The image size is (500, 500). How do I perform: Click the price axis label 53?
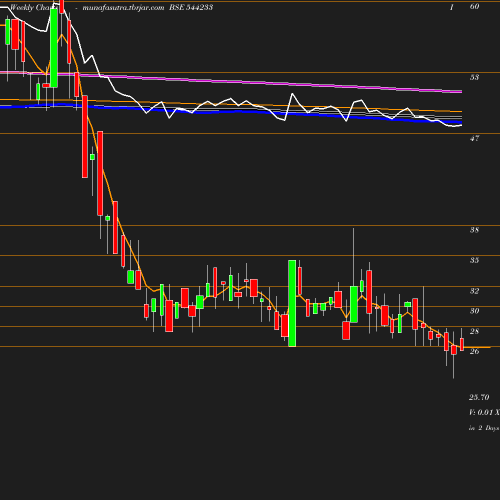coord(474,77)
